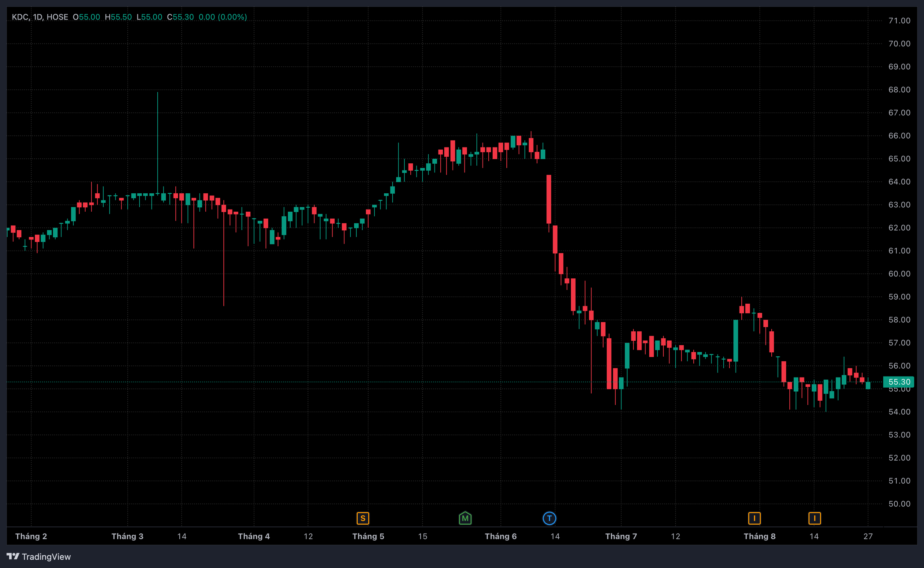Image resolution: width=924 pixels, height=568 pixels.
Task: Click the Tháng 8 time axis label
Action: 759,536
